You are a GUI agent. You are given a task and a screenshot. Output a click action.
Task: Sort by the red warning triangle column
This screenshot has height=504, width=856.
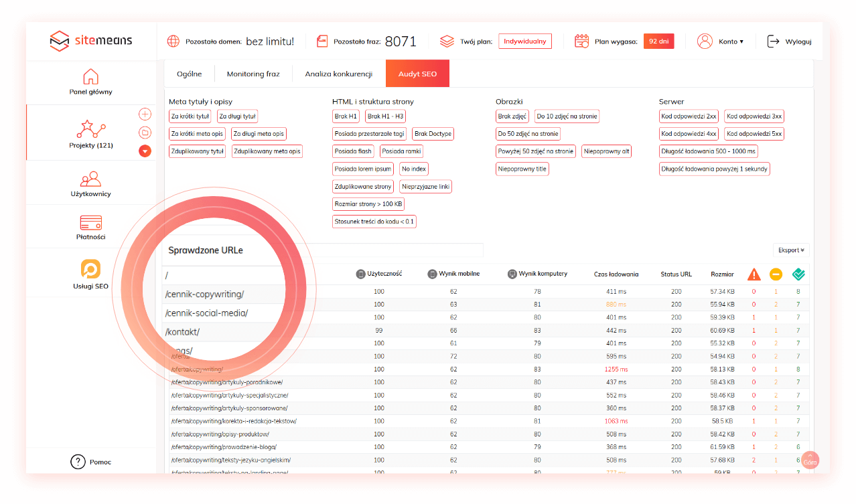tap(754, 274)
